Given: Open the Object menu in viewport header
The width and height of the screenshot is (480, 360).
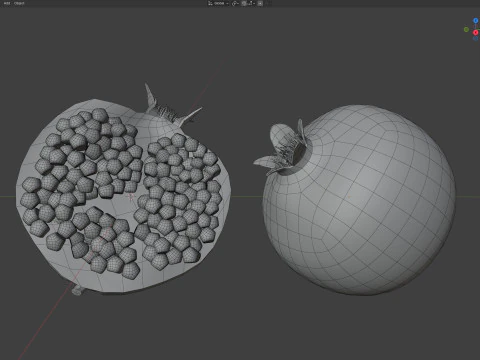Looking at the screenshot, I should [x=19, y=3].
